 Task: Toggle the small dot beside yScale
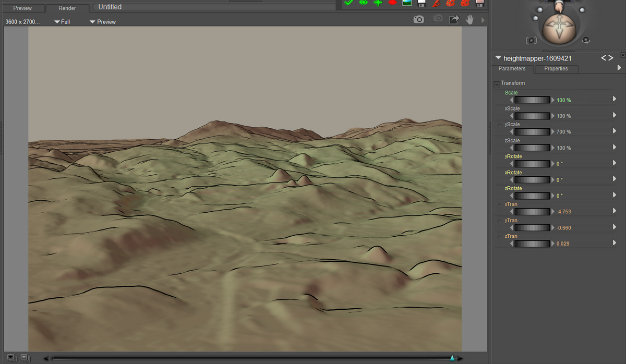tap(500, 125)
